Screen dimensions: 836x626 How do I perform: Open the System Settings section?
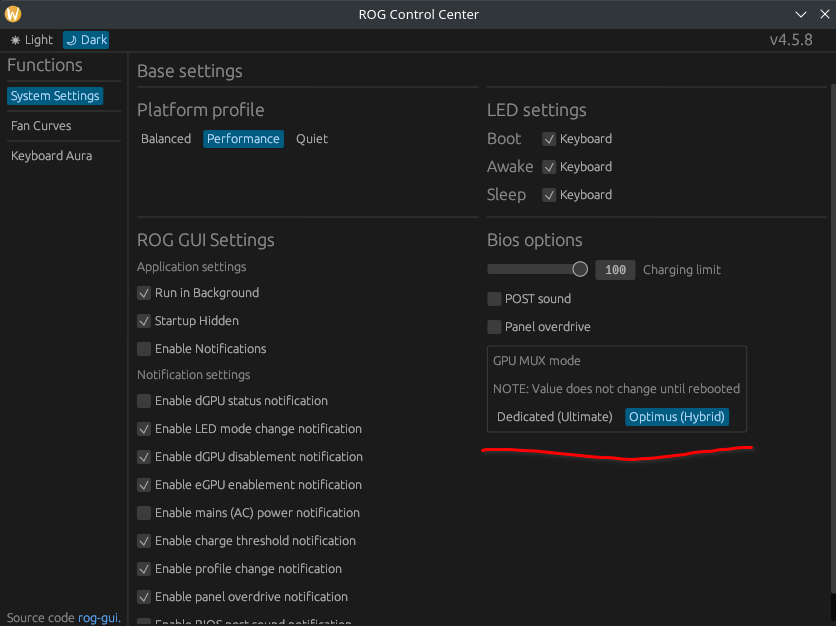(x=55, y=96)
